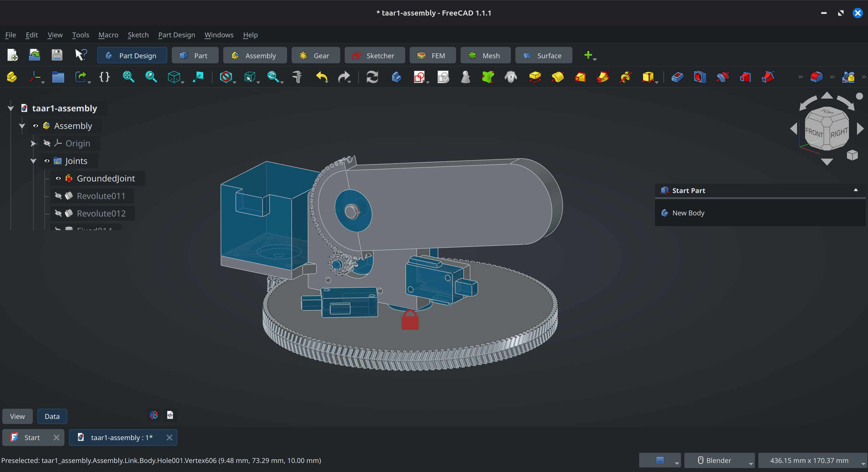Viewport: 868px width, 472px height.
Task: Switch to the FEM workbench
Action: pos(433,55)
